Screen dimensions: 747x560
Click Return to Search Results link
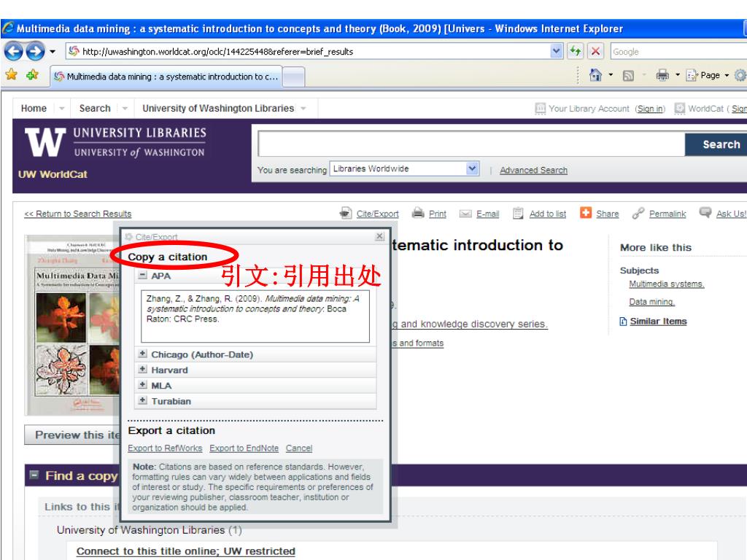tap(77, 214)
